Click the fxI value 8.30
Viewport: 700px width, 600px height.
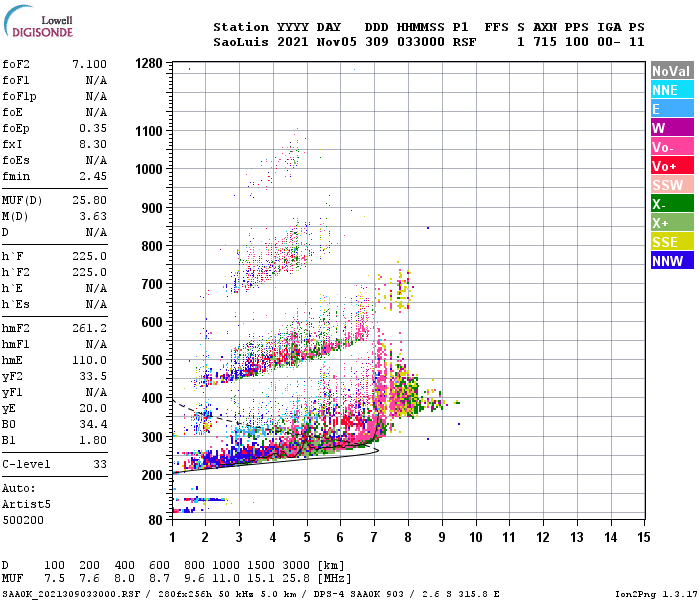click(93, 144)
